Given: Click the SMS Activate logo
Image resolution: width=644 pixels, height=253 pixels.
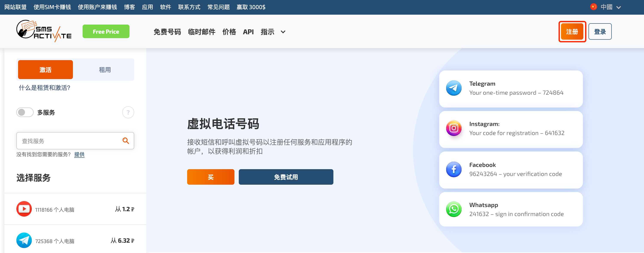Looking at the screenshot, I should coord(44,31).
